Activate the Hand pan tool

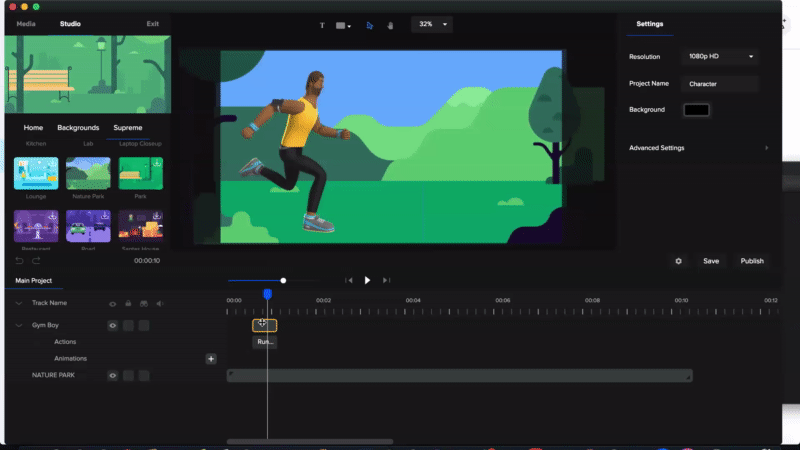tap(389, 25)
